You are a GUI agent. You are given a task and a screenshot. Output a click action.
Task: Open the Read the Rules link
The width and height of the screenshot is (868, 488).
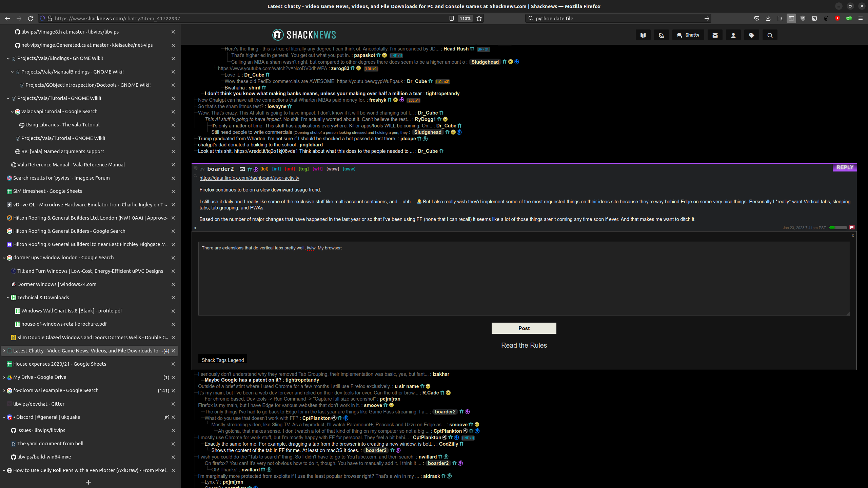[x=524, y=345]
